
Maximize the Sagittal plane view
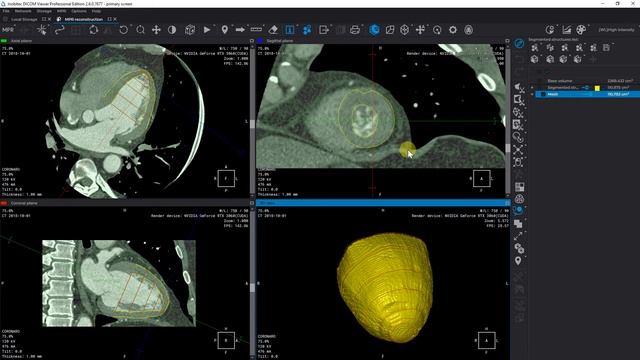[507, 41]
